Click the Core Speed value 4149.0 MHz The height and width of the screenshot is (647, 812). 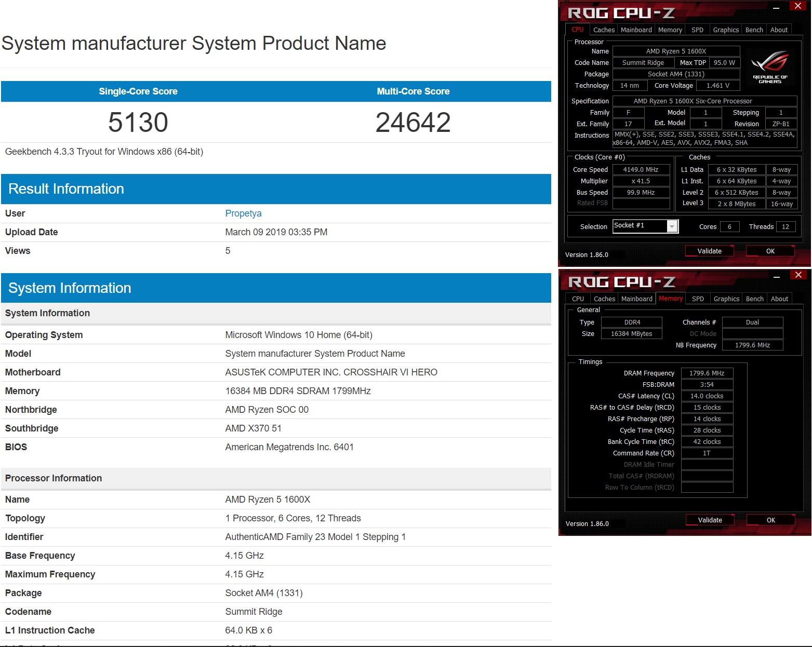641,169
